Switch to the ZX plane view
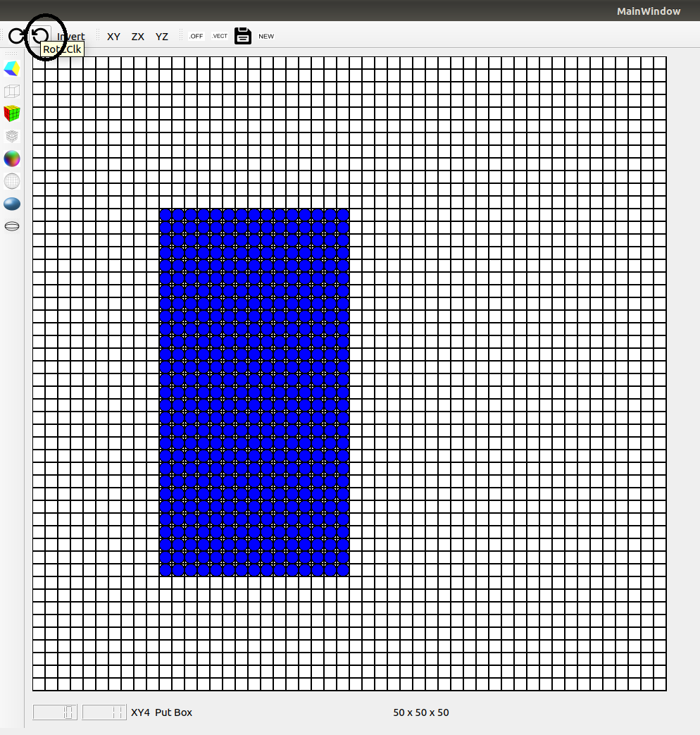Image resolution: width=700 pixels, height=735 pixels. (x=137, y=36)
